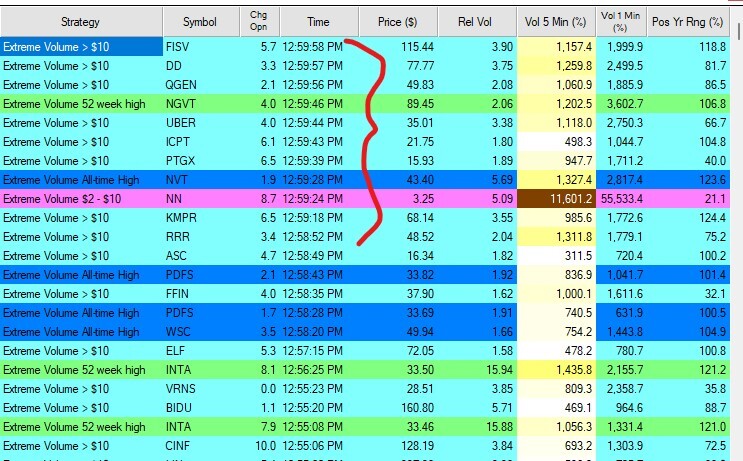The image size is (743, 461).
Task: Click INTA row at 12:56:25 PM
Action: (x=365, y=370)
